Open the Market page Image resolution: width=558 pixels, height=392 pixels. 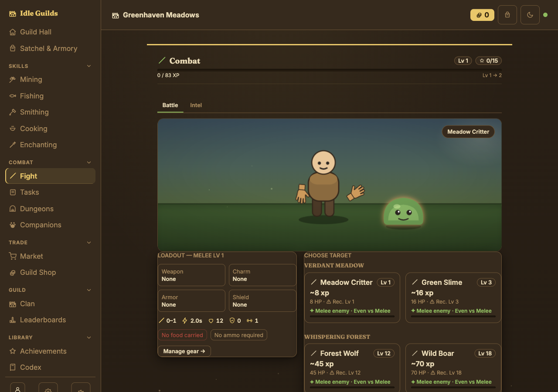pyautogui.click(x=50, y=256)
